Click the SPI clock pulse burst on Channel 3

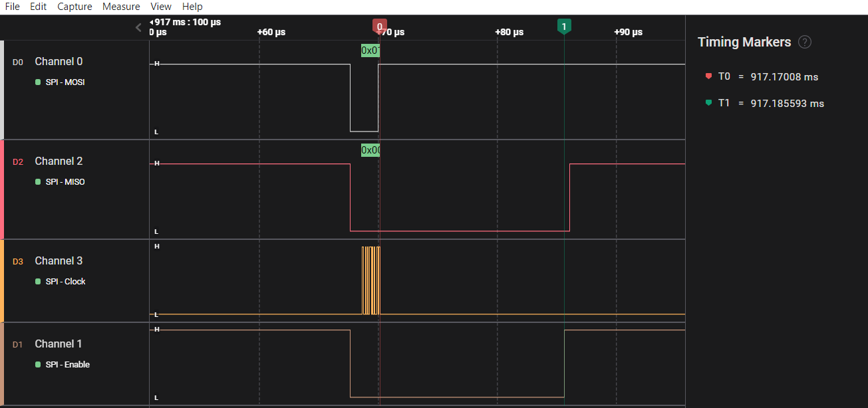371,280
